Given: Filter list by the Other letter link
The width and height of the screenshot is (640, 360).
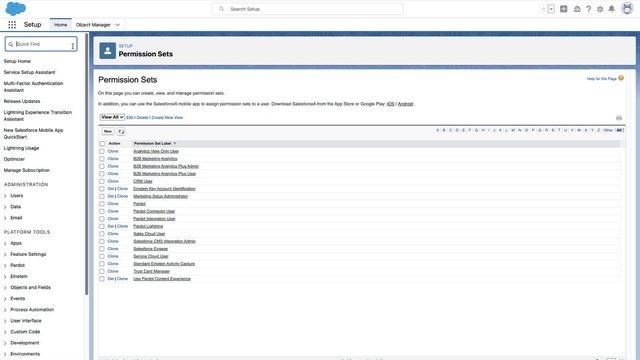Looking at the screenshot, I should point(608,130).
